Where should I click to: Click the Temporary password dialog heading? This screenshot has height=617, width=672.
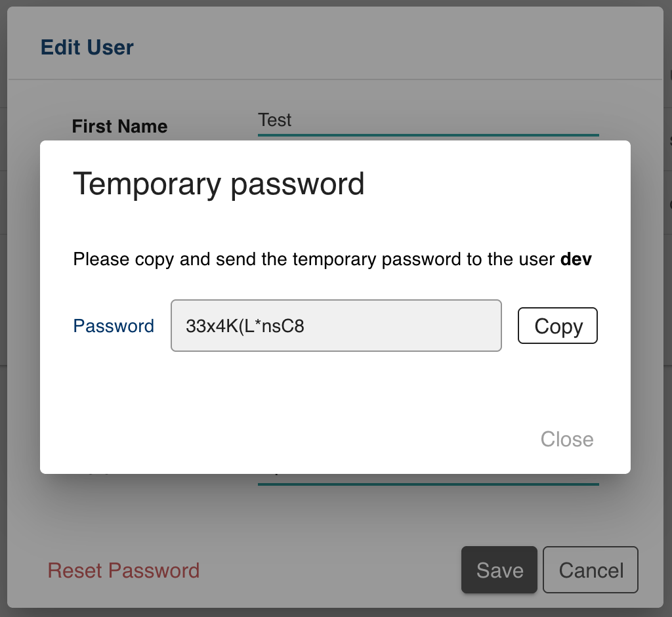click(x=219, y=184)
